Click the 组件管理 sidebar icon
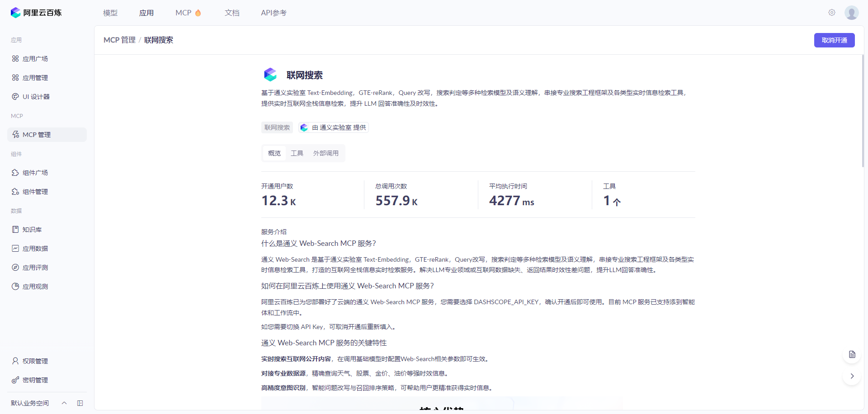The image size is (868, 414). coord(15,192)
